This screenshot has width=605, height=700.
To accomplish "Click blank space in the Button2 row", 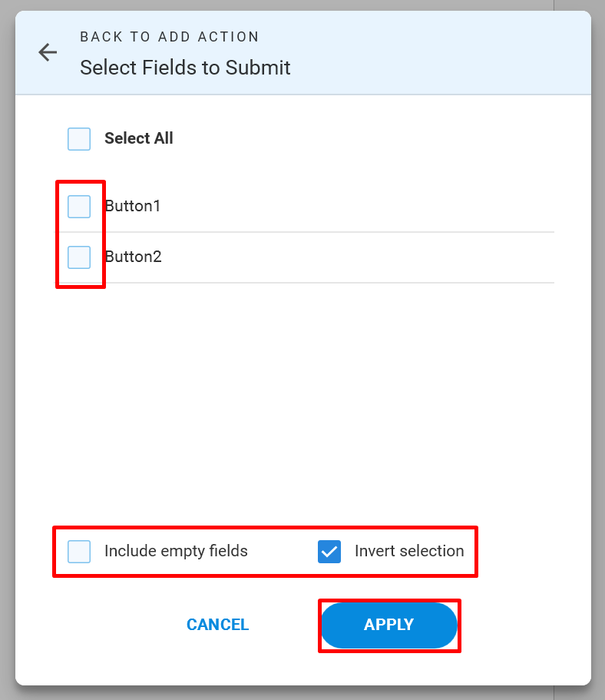I will tap(357, 257).
